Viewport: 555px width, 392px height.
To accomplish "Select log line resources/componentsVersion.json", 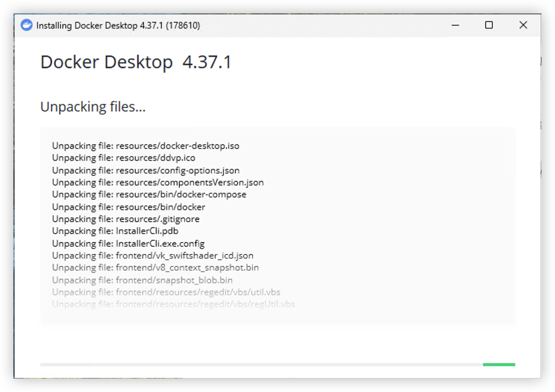I will (158, 182).
